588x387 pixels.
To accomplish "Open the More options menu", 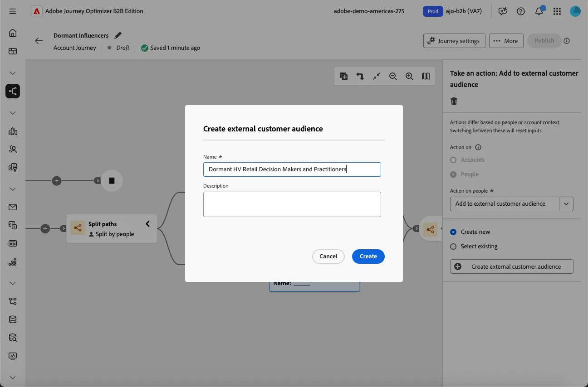I will (x=506, y=41).
